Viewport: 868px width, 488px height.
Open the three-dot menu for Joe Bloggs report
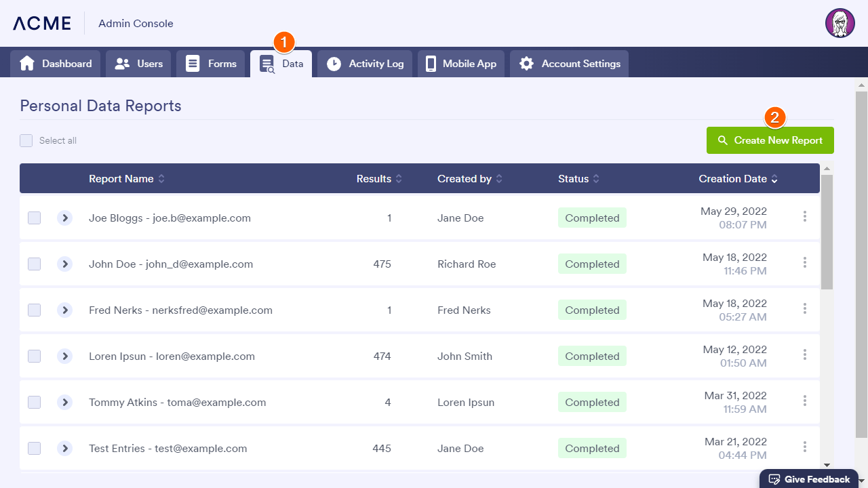click(x=805, y=217)
